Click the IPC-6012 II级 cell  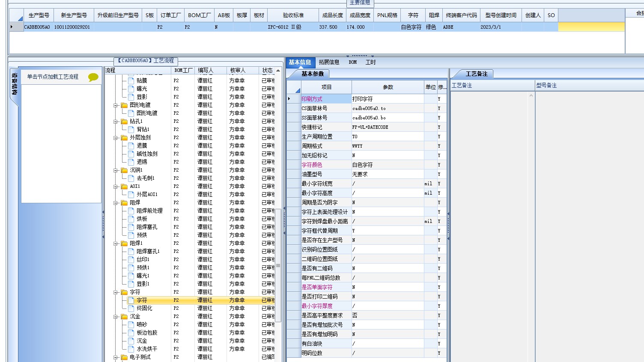click(x=293, y=27)
